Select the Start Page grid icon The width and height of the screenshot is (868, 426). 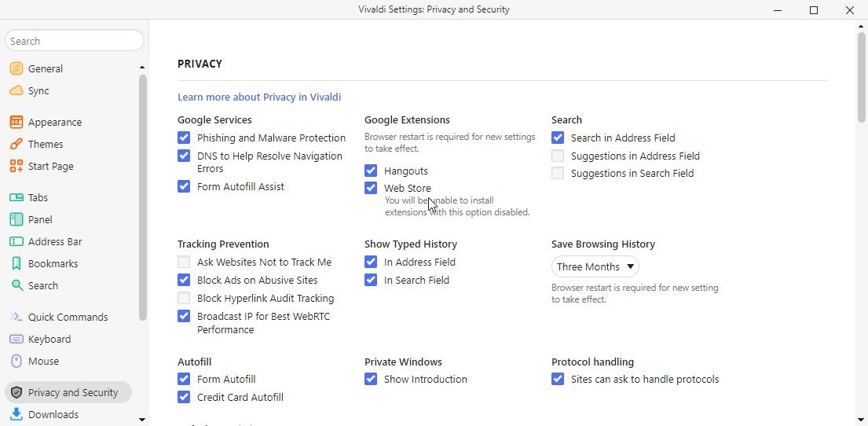coord(16,166)
